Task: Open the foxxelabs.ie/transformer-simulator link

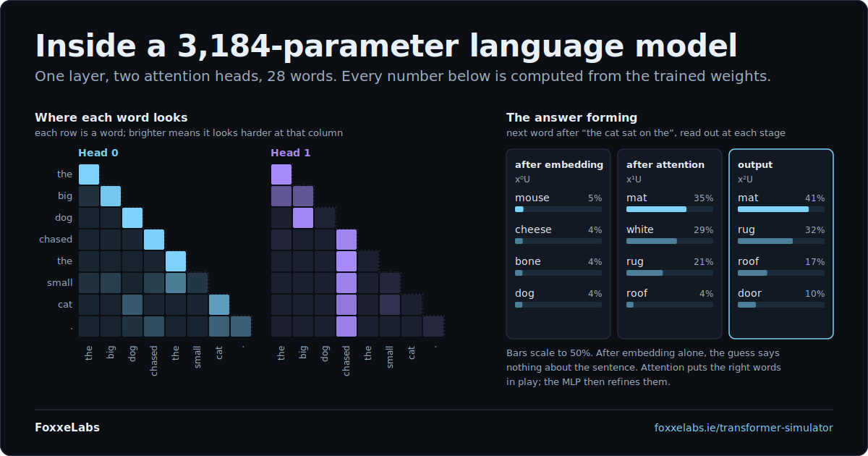Action: pyautogui.click(x=744, y=428)
